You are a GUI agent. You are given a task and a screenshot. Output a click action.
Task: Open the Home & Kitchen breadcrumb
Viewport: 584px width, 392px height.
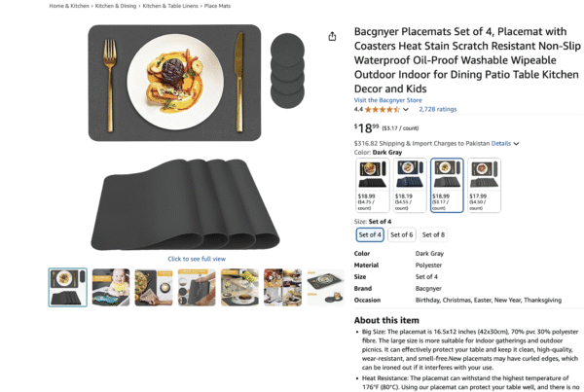point(69,6)
